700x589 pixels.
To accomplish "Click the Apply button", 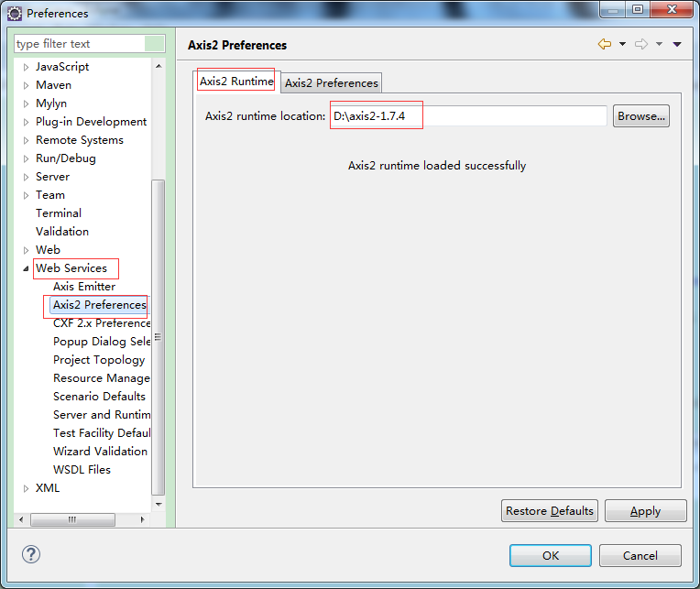I will click(645, 510).
